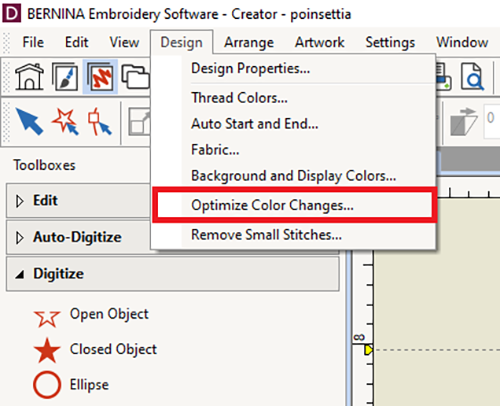Click Background and Display Colors option

(x=294, y=176)
